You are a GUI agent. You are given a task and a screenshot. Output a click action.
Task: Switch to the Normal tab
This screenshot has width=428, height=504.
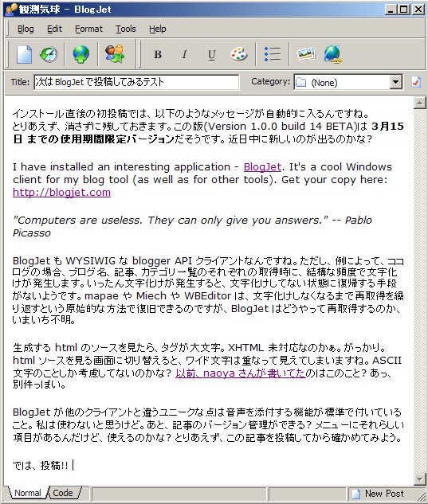[x=28, y=493]
